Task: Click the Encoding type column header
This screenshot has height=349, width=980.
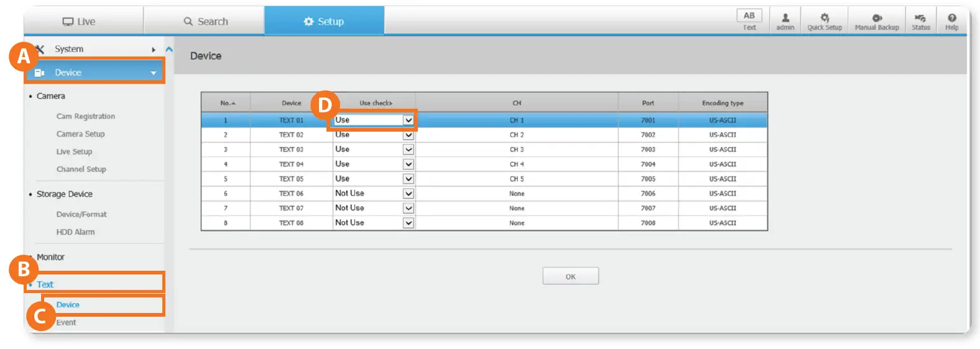Action: pyautogui.click(x=723, y=103)
